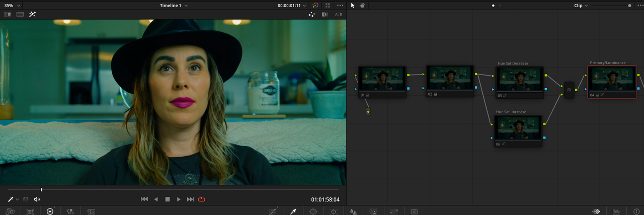644x215 pixels.
Task: Open the Keyframes panel icon
Action: point(596,211)
